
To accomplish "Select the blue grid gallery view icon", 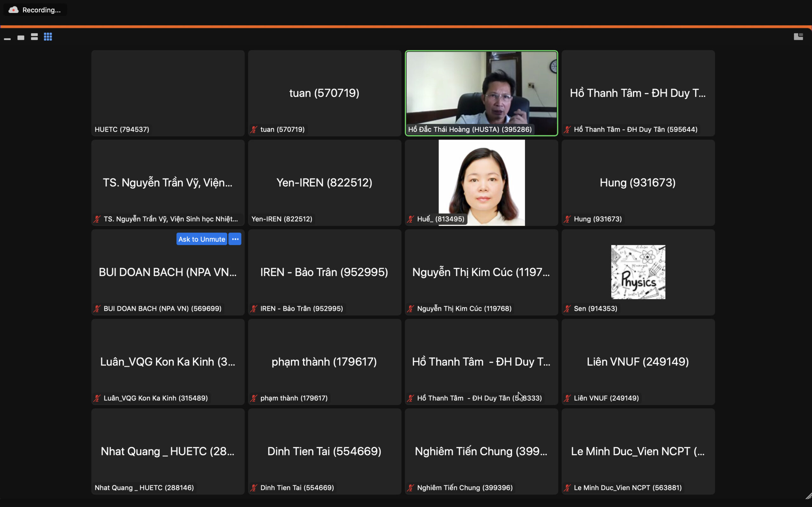I will (48, 36).
